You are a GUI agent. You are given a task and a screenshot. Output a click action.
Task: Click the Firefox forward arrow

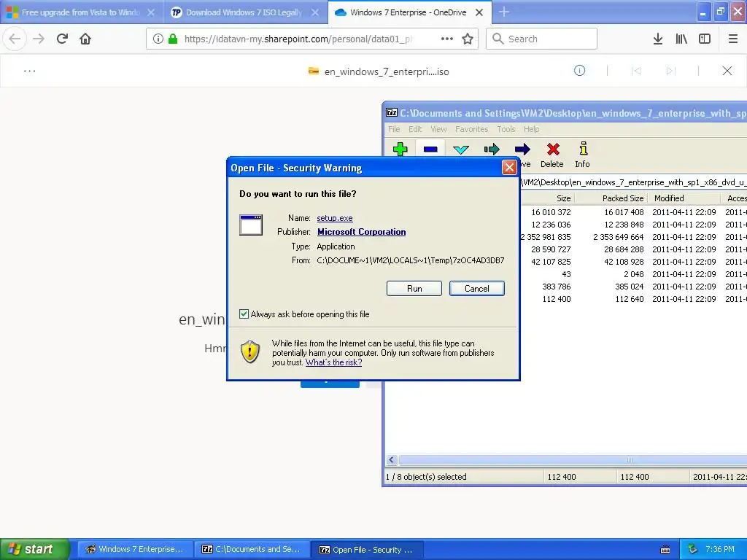[x=39, y=39]
